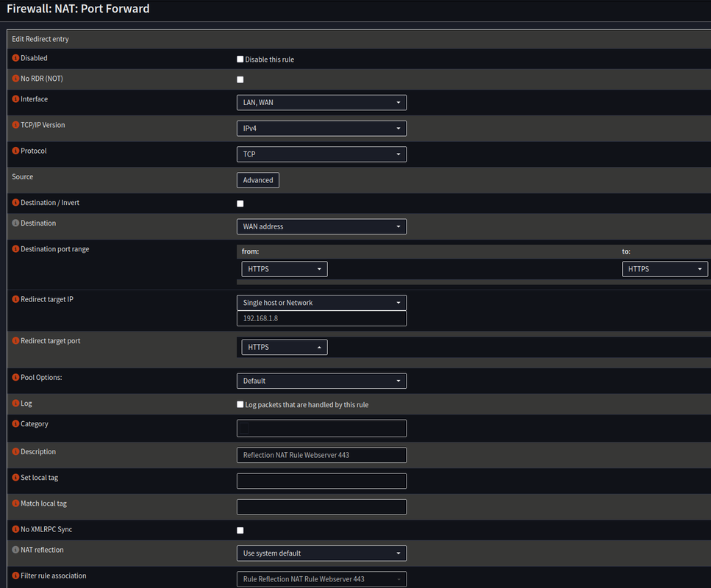Click the grey NAT reflection info icon
Viewport: 711px width, 588px height.
coord(15,550)
